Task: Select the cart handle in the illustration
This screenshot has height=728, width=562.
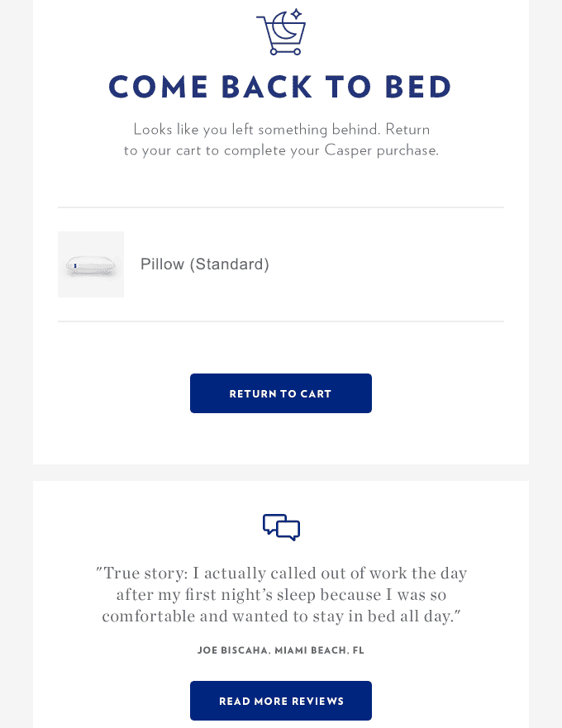Action: coord(260,15)
